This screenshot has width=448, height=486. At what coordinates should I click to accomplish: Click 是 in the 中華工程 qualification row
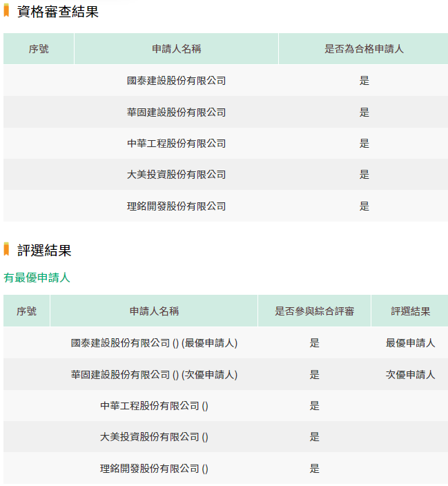tap(364, 144)
